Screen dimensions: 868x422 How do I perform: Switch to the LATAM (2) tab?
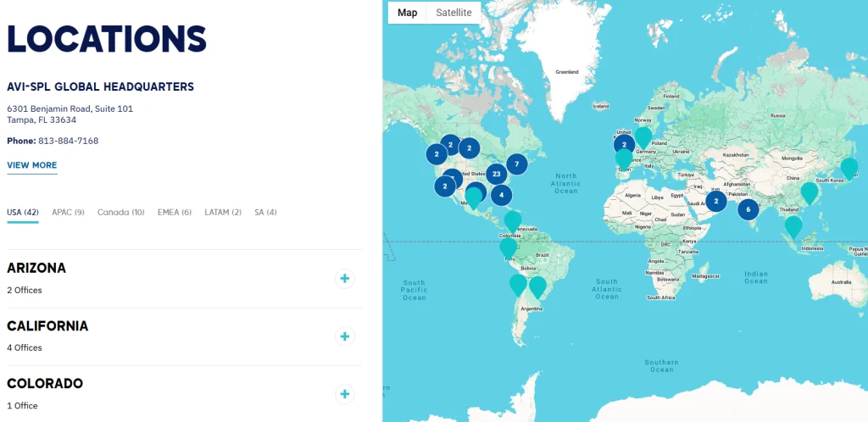click(x=223, y=213)
